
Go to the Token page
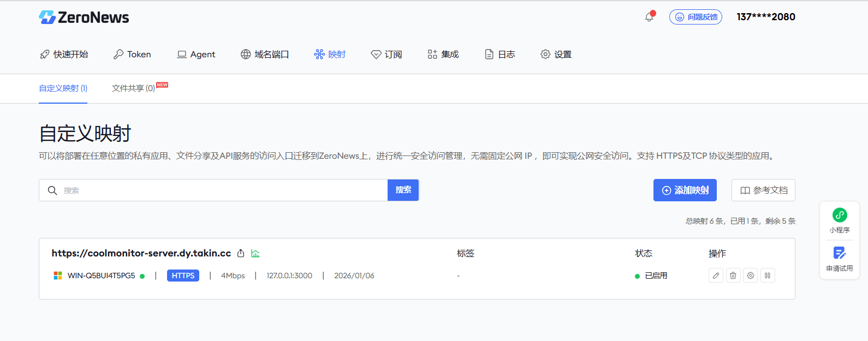click(x=132, y=55)
